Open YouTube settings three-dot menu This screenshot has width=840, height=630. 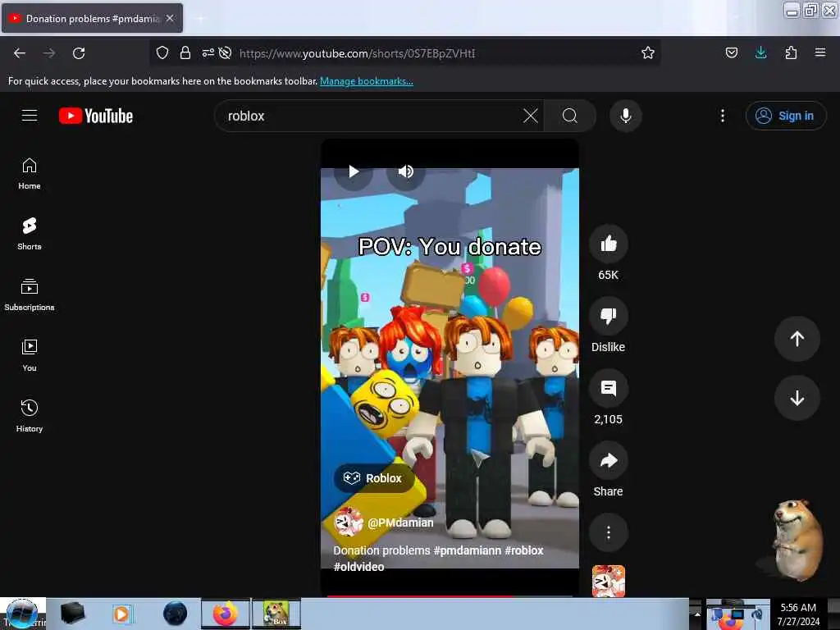[723, 116]
